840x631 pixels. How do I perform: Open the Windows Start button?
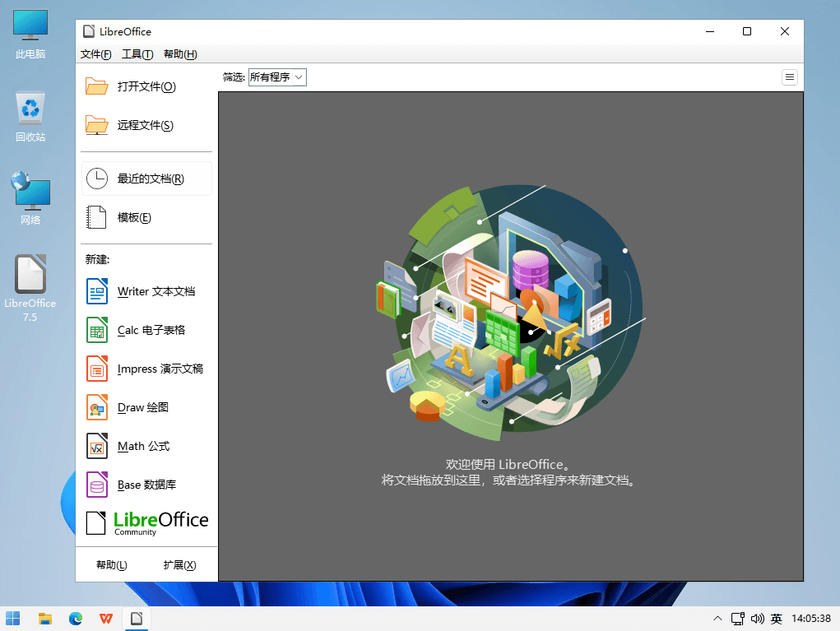pos(13,619)
